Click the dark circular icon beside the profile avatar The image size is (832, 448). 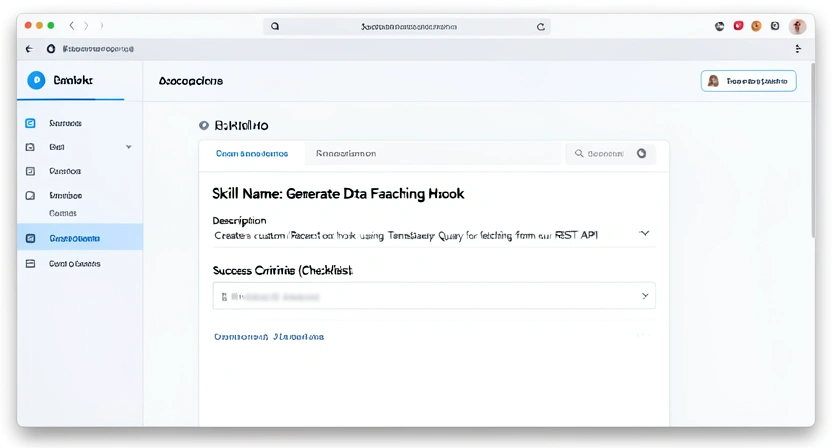point(775,26)
